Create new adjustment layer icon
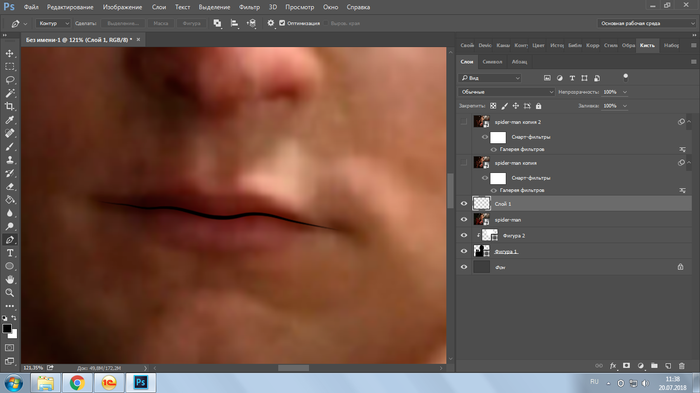Image resolution: width=700 pixels, height=393 pixels. [641, 366]
